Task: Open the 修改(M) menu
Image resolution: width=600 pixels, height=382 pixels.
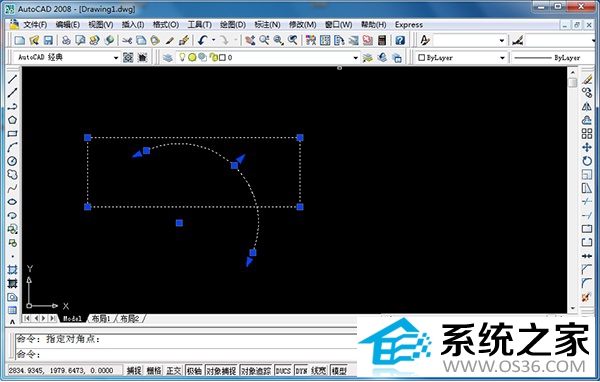Action: click(x=302, y=24)
